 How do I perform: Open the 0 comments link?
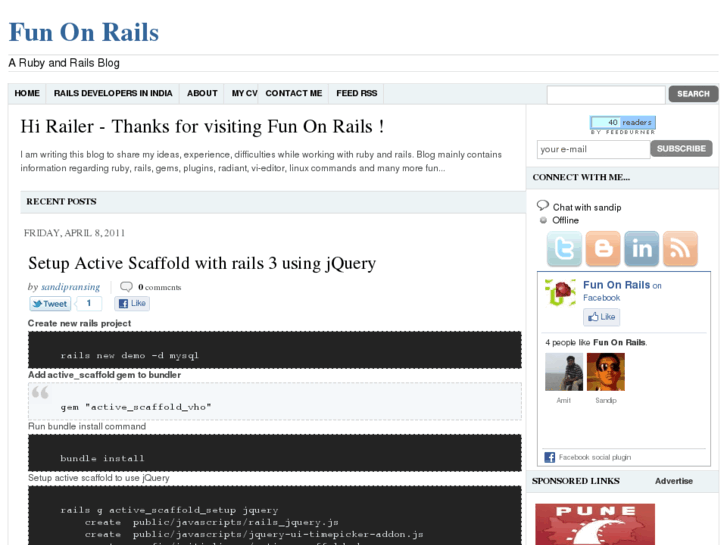point(159,287)
